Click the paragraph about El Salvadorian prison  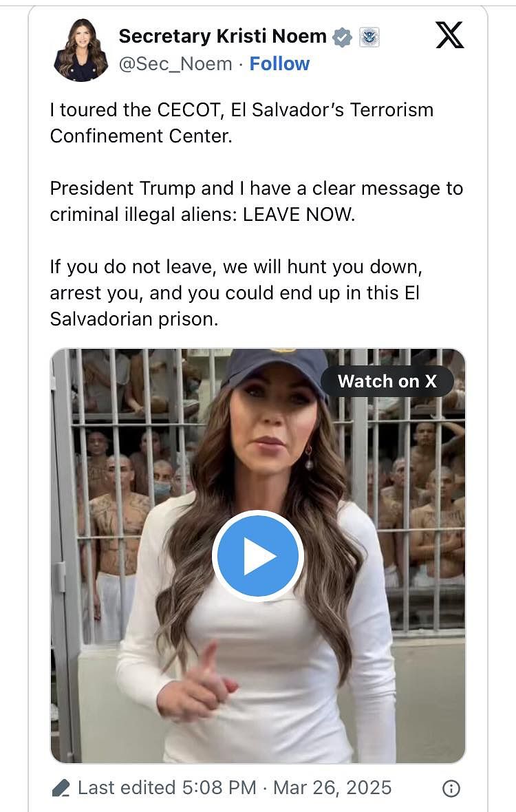tap(236, 292)
